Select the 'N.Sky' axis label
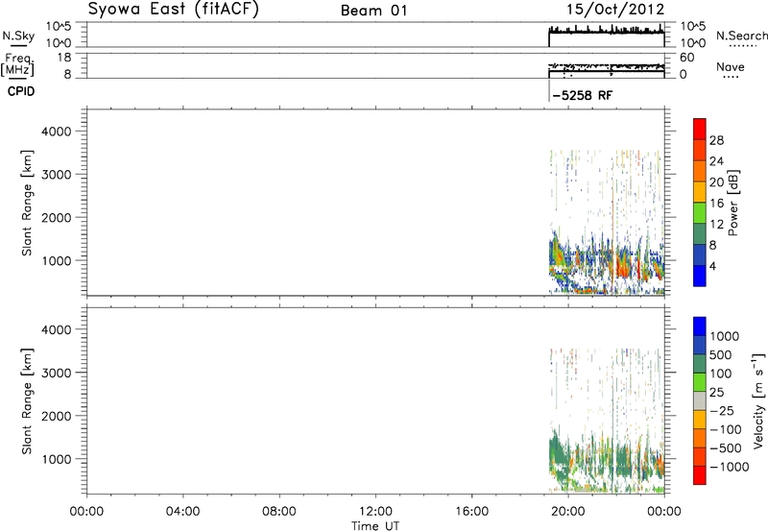 (x=18, y=36)
